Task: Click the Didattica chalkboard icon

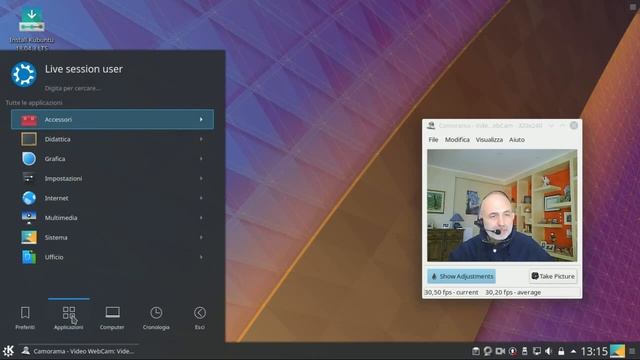Action: [29, 139]
